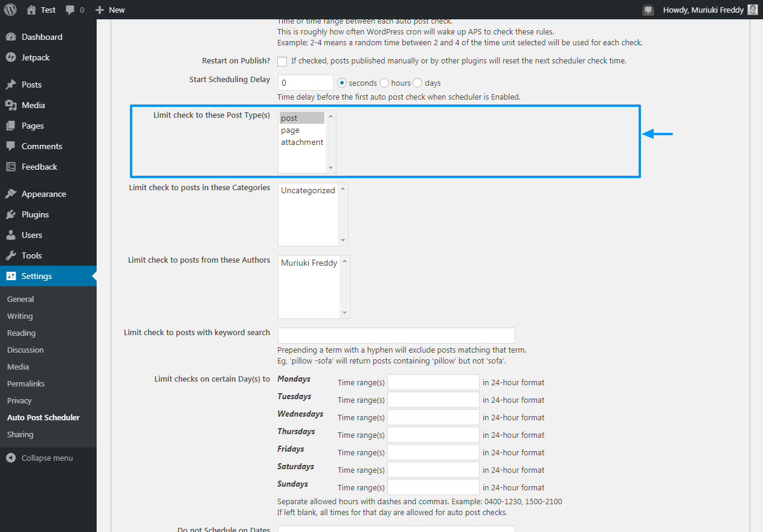Click the Plugins plug icon
763x532 pixels.
(11, 214)
